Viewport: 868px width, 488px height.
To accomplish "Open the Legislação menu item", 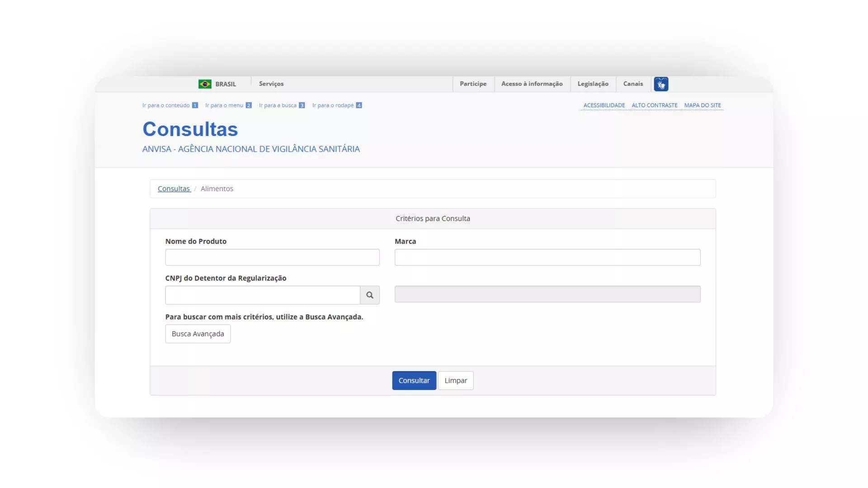I will 593,84.
